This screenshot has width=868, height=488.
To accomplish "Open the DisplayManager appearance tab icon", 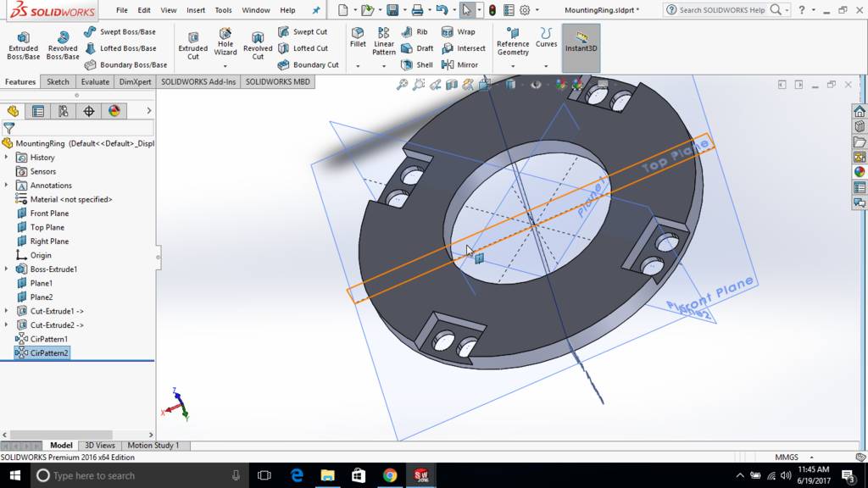I will [114, 111].
